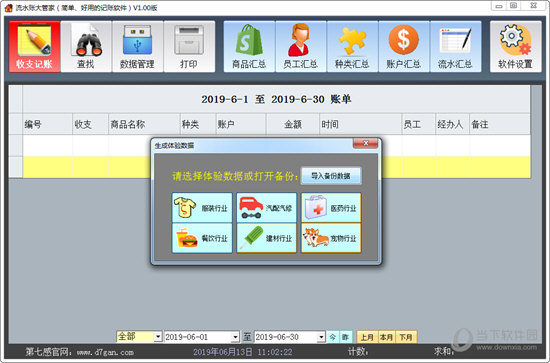Click the 种类 column header
This screenshot has height=363, width=550.
pos(198,124)
